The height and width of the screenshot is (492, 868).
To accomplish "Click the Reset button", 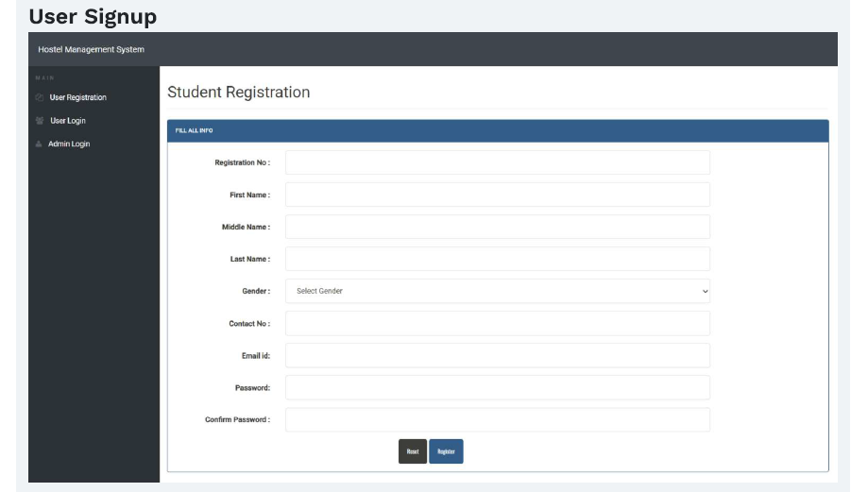I will coord(413,451).
